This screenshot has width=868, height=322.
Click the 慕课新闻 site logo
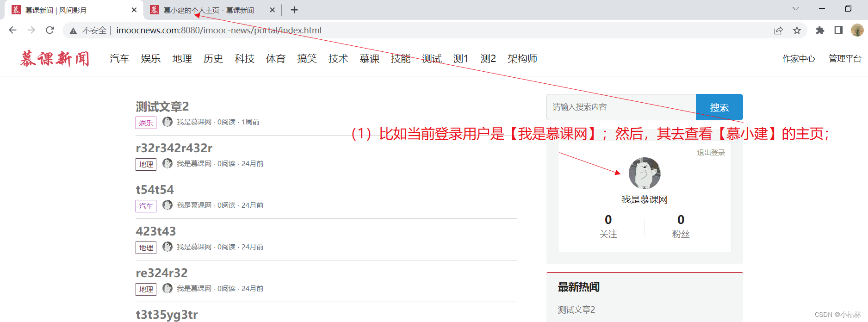click(55, 59)
